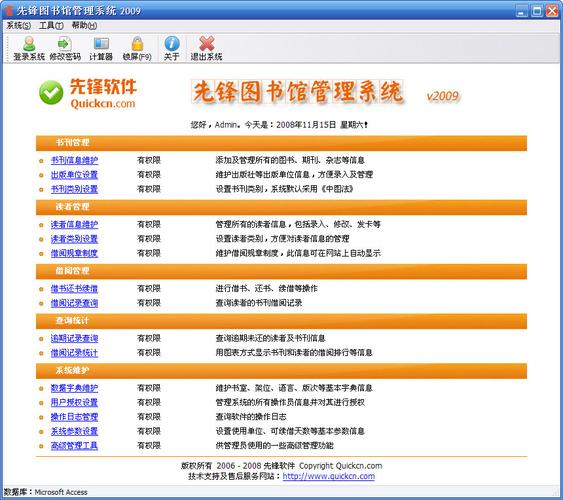Click the v2009 version label
The width and height of the screenshot is (563, 500).
[443, 96]
